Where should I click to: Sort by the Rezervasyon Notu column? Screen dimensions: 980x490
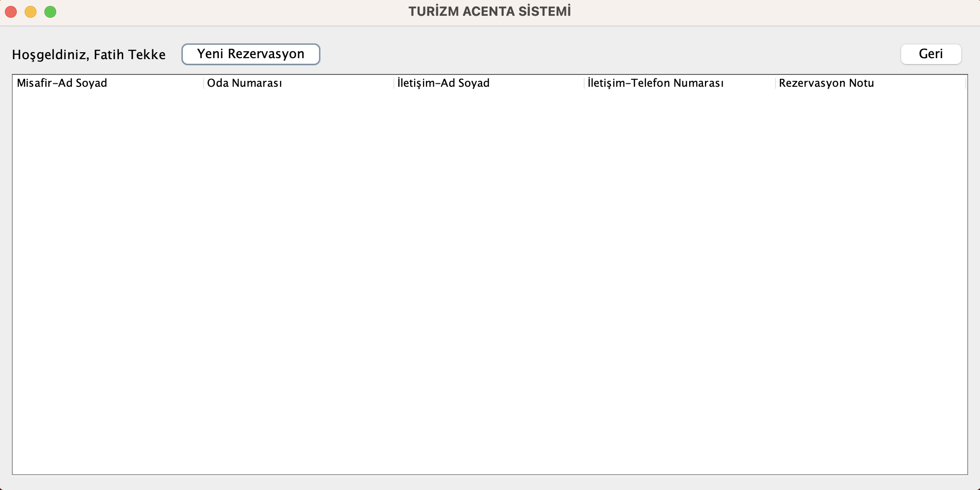coord(826,83)
